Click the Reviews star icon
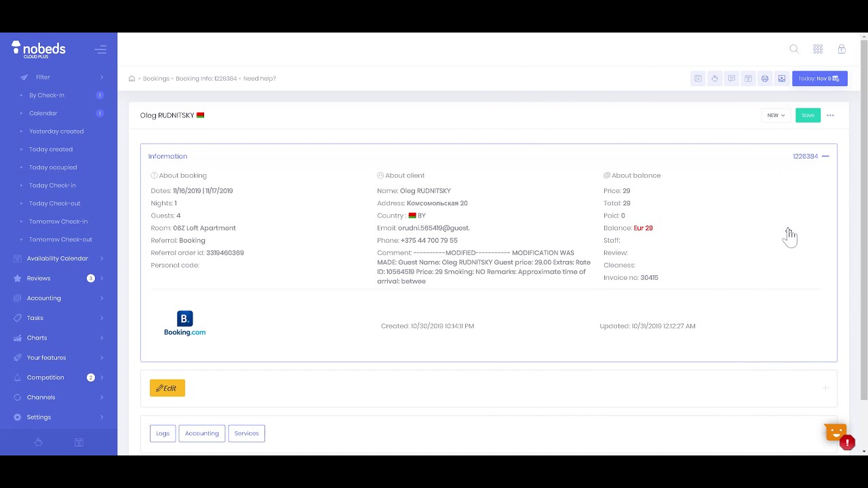This screenshot has width=868, height=488. [18, 278]
